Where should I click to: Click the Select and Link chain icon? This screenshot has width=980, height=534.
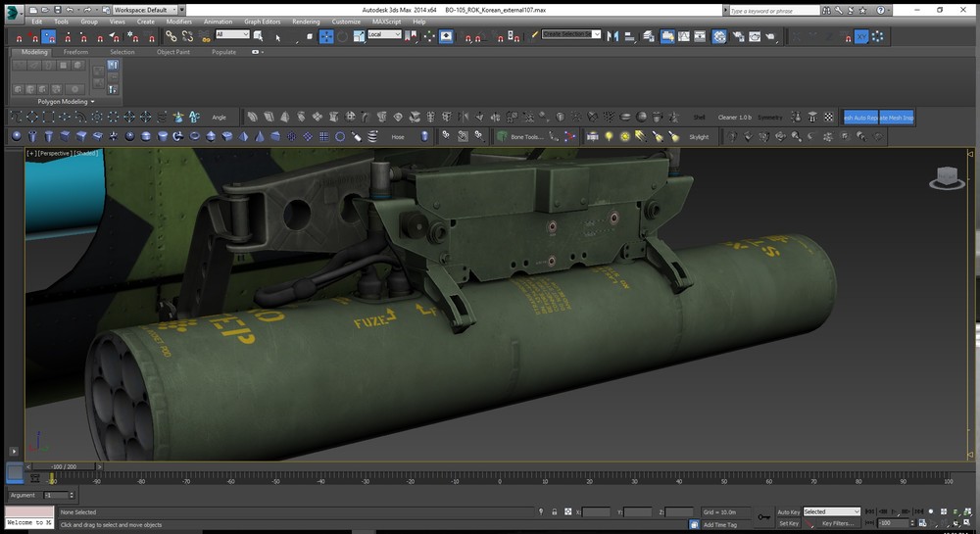[171, 36]
